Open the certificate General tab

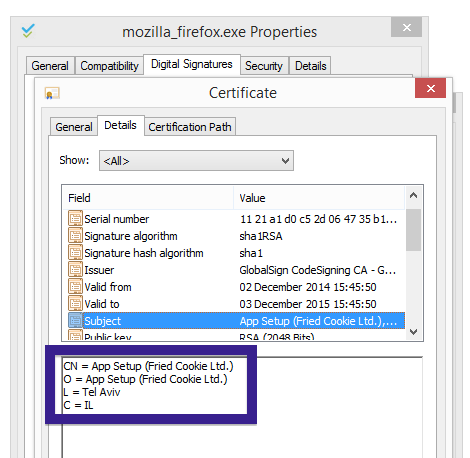74,127
